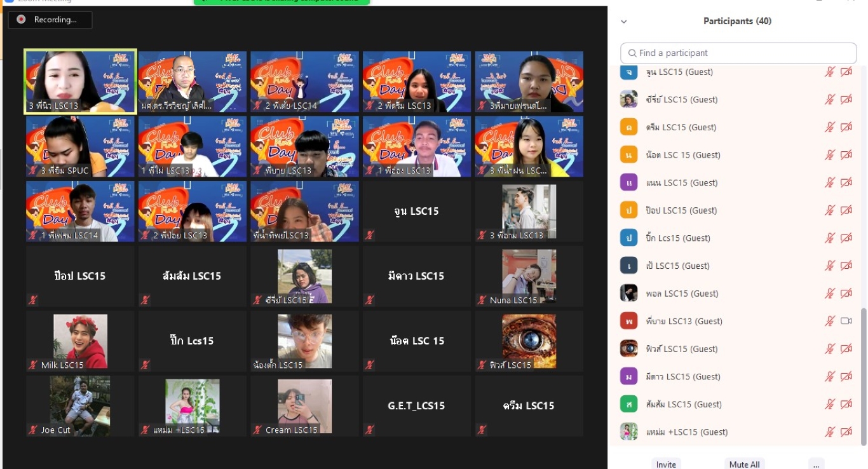The width and height of the screenshot is (868, 469).
Task: Toggle video icon for น็อต LSC 15
Action: point(846,155)
